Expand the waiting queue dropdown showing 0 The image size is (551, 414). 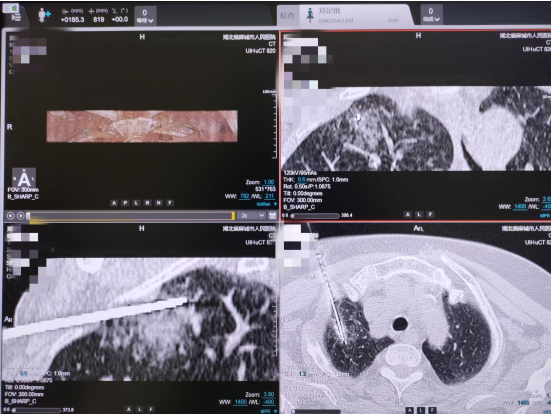pos(145,17)
